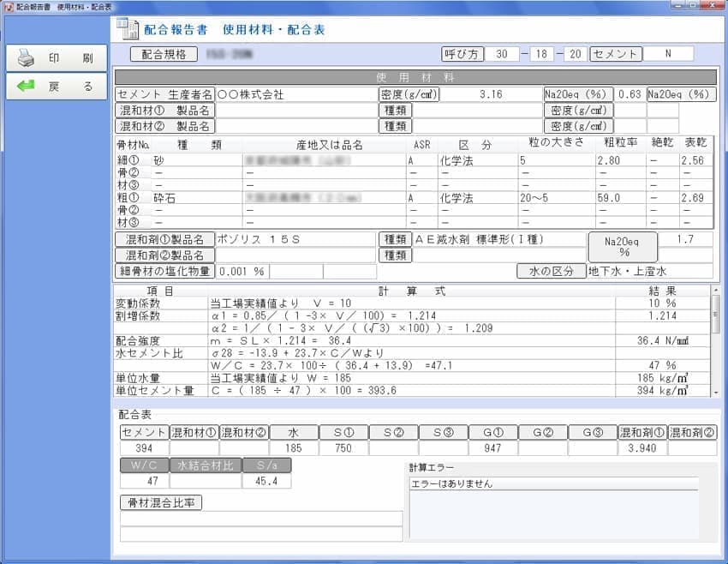Click the S/a header button

pyautogui.click(x=266, y=465)
